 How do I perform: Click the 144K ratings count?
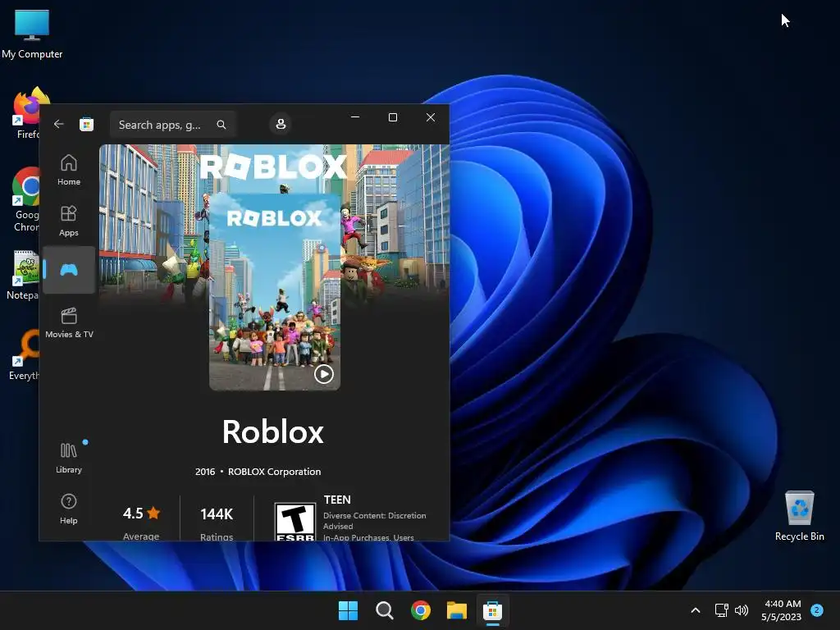217,514
